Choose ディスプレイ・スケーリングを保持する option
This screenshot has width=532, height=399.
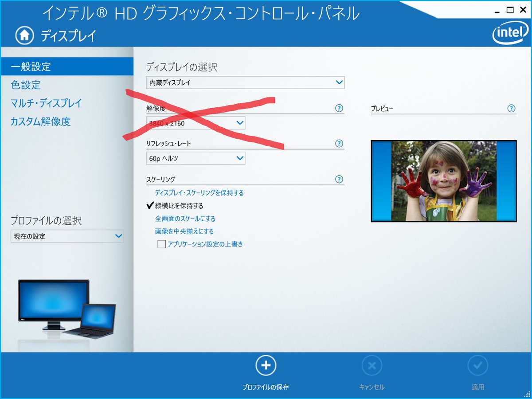(x=199, y=193)
